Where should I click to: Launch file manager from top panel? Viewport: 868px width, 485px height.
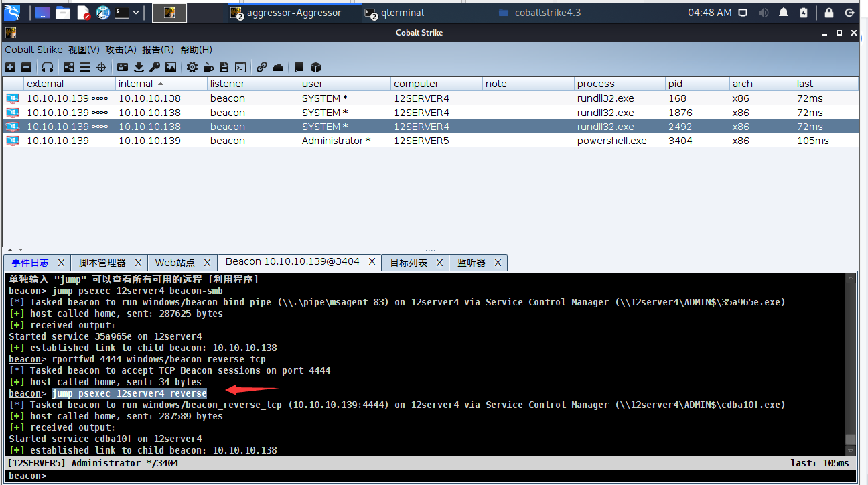tap(63, 12)
